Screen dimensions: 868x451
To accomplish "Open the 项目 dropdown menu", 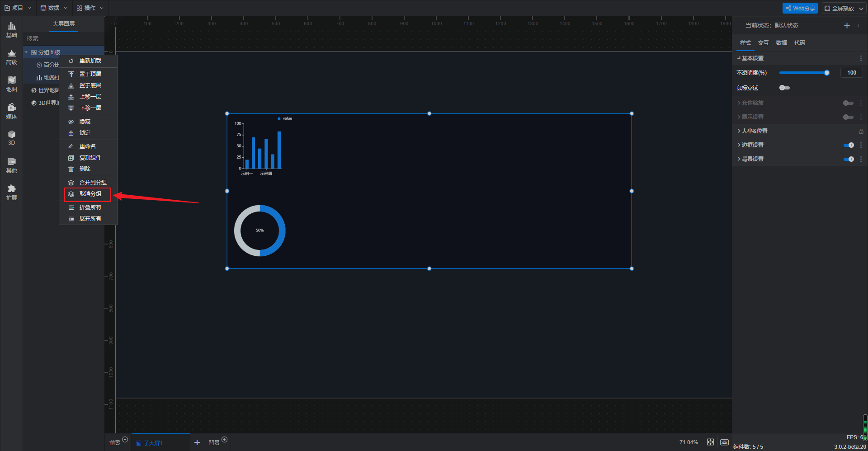I will [x=18, y=8].
